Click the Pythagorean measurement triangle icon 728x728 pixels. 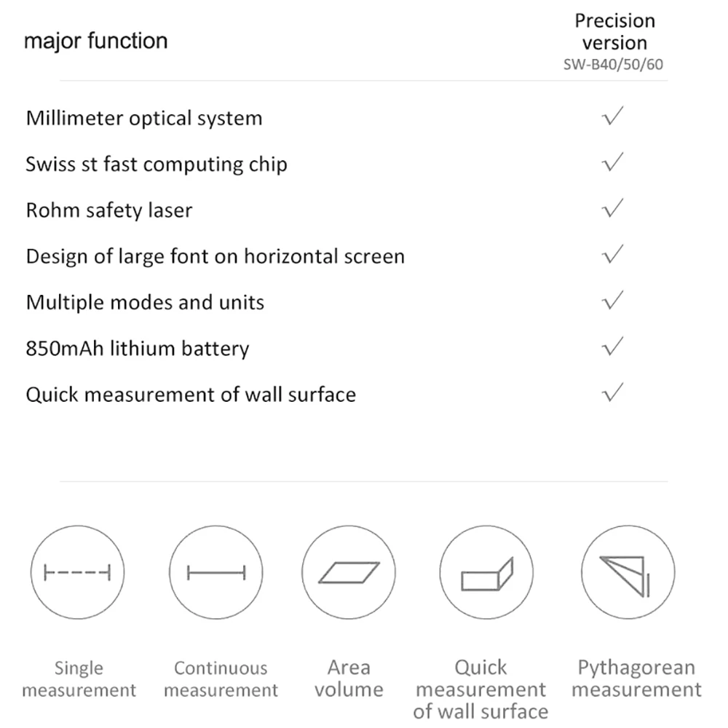628,572
